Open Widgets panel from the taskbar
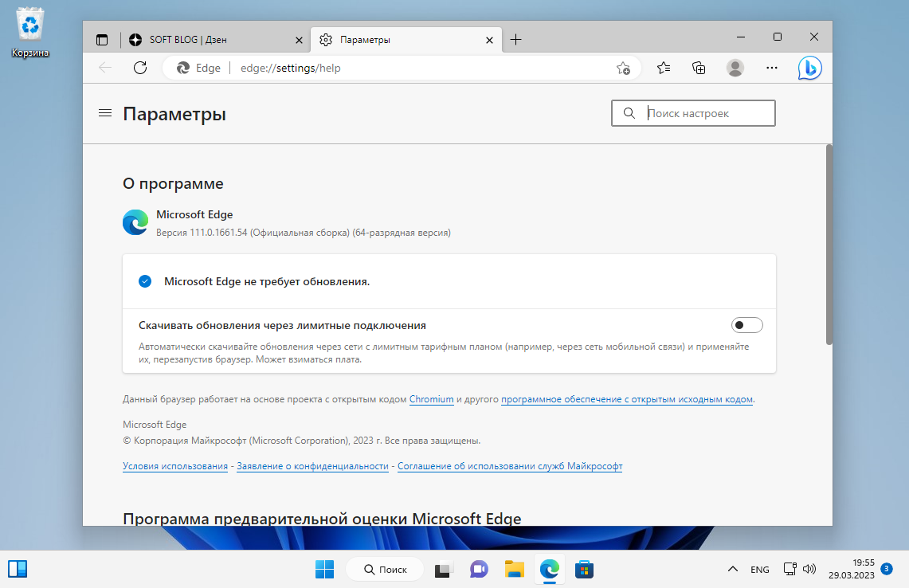This screenshot has height=588, width=909. (18, 569)
